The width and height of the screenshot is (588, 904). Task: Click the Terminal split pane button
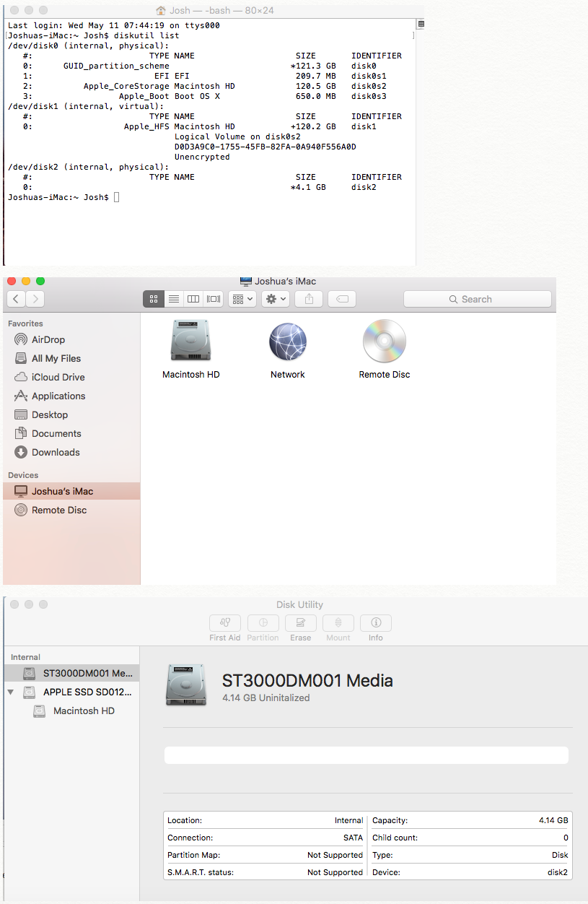tap(421, 24)
